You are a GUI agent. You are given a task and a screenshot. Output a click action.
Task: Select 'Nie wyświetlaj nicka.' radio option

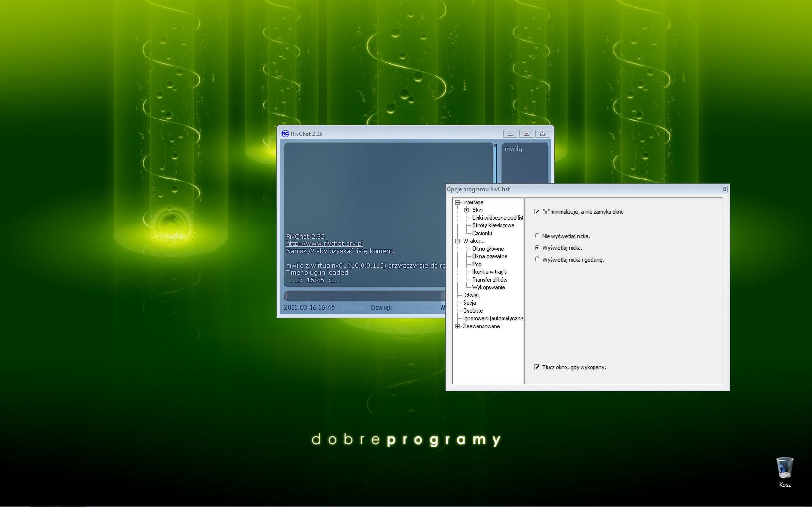click(537, 236)
